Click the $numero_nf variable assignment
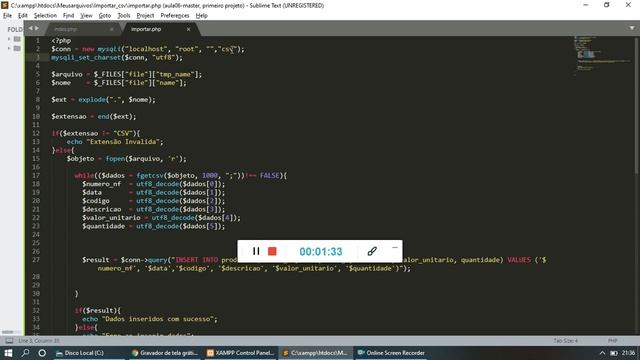This screenshot has width=640, height=360. point(153,184)
